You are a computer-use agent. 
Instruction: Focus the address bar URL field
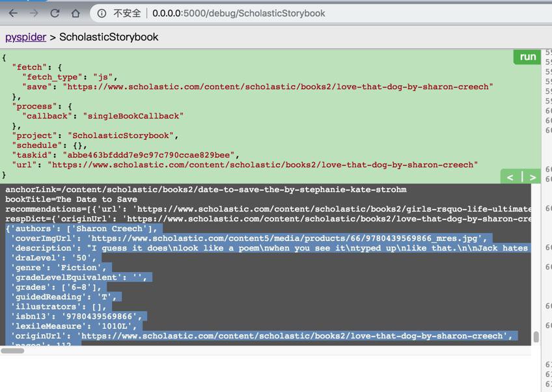[x=238, y=14]
